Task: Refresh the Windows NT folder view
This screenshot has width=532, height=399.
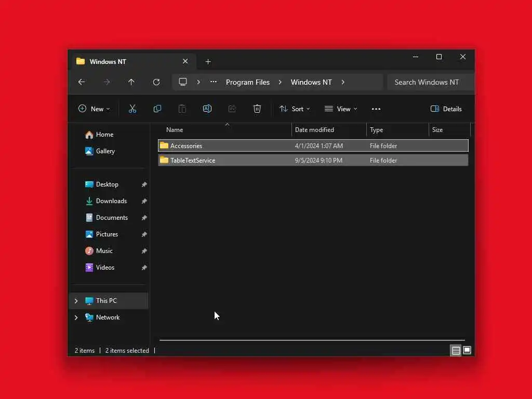Action: pos(156,82)
